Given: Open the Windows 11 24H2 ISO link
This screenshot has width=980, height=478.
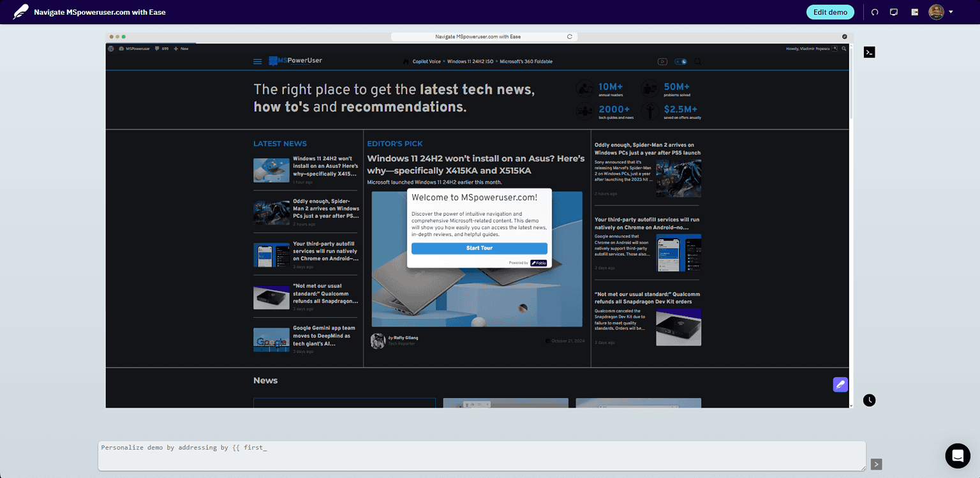Looking at the screenshot, I should 470,62.
